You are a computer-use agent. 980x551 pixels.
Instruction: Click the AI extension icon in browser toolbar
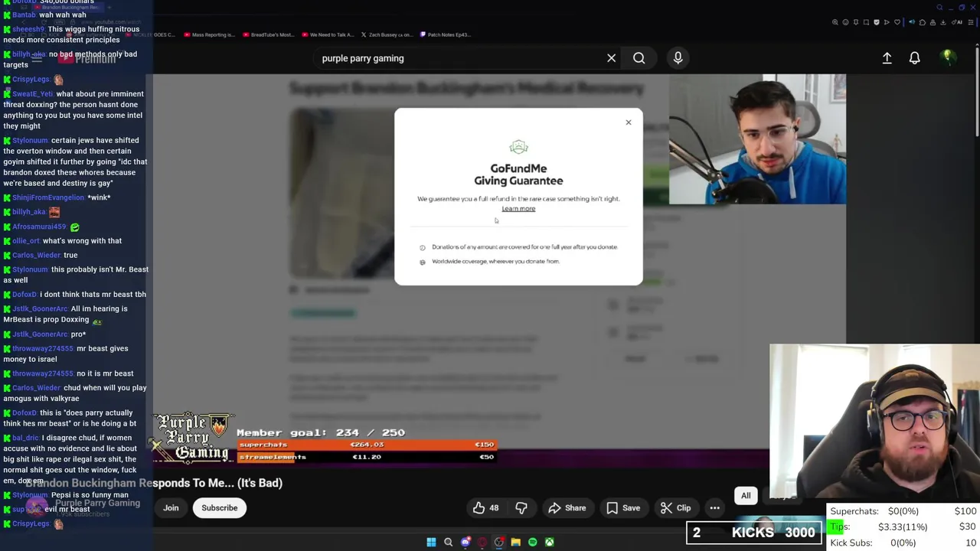(x=957, y=22)
